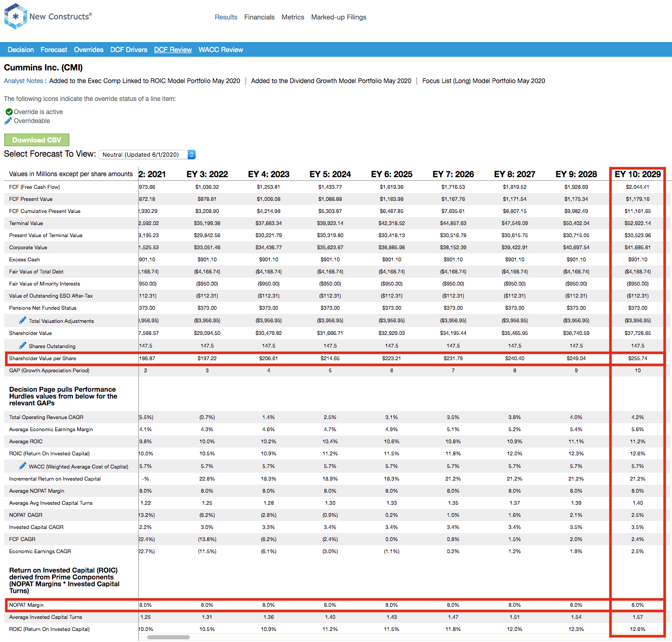Click the $1,175.34 FCF Present Value cell
672x642 pixels.
coord(576,199)
